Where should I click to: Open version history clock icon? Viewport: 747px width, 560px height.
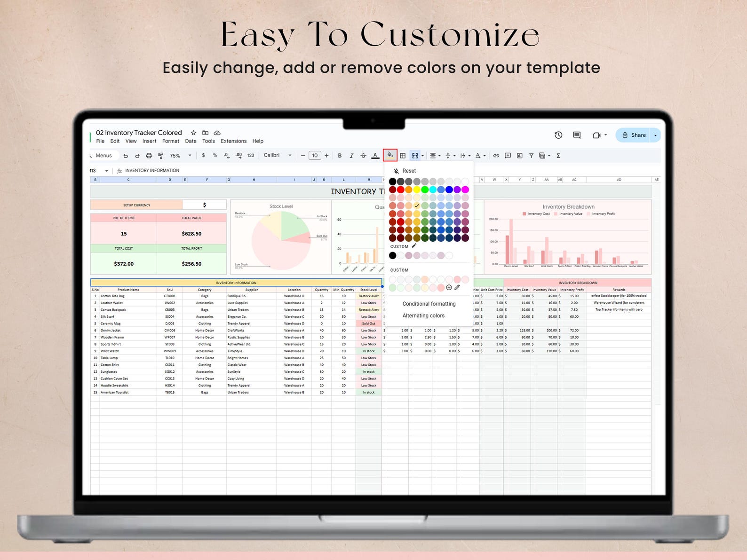558,135
